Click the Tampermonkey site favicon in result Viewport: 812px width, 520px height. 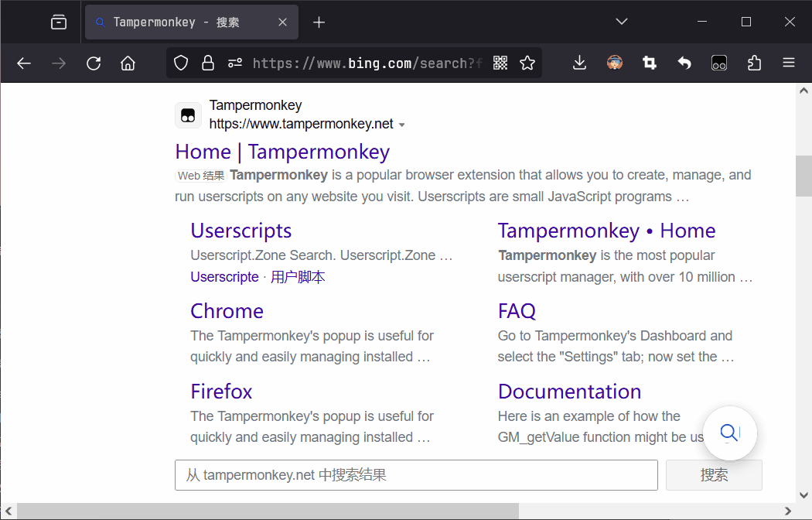click(x=188, y=115)
